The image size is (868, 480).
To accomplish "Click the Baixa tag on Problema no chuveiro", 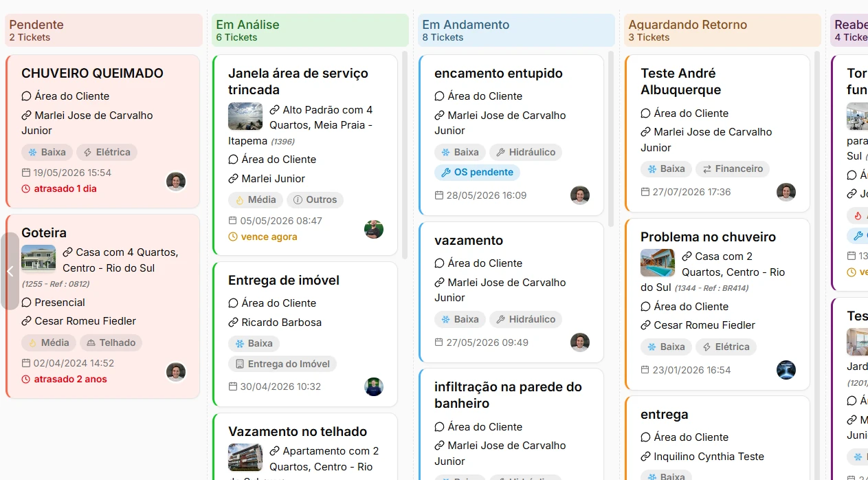I will click(x=666, y=347).
